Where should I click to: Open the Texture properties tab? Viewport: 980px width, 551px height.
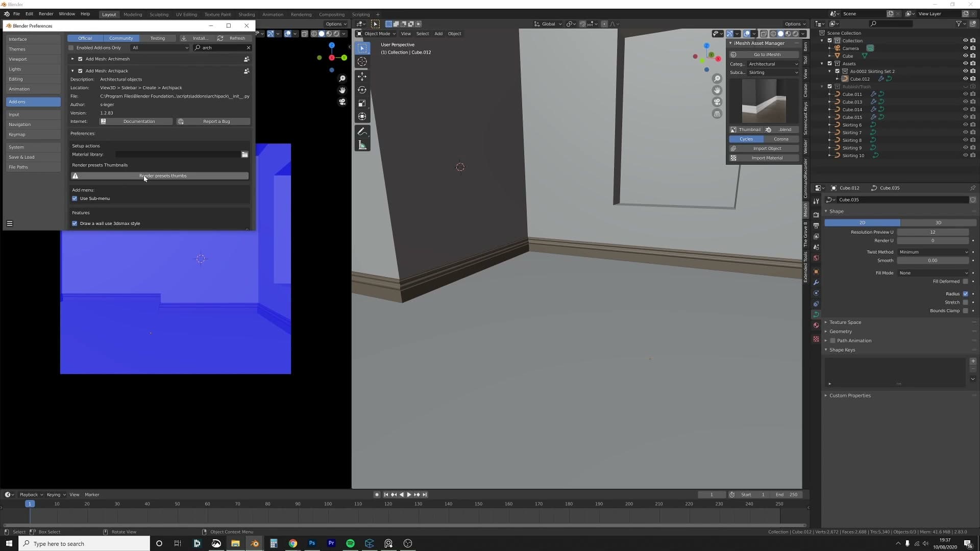816,339
